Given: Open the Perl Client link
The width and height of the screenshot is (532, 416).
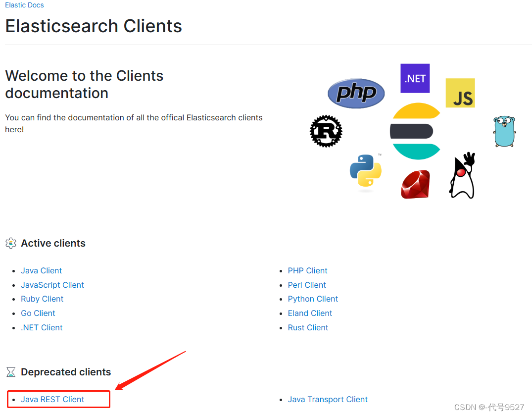Looking at the screenshot, I should [307, 285].
